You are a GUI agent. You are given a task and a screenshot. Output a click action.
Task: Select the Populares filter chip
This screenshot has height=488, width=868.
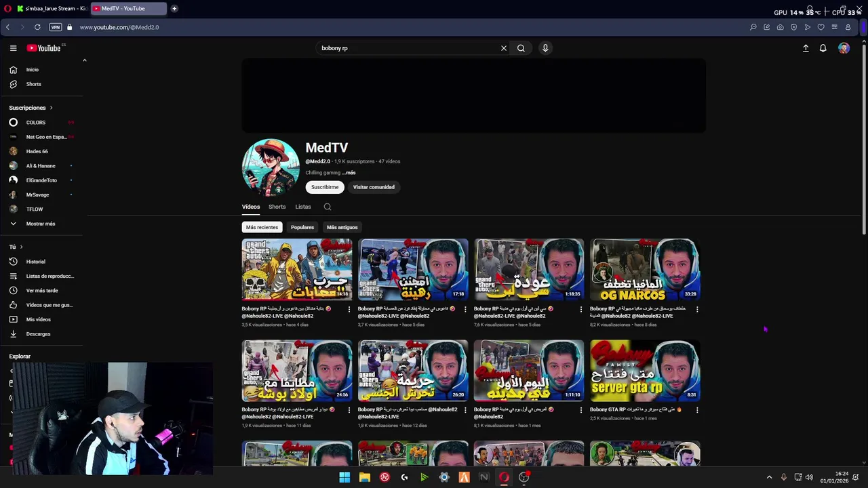(302, 227)
